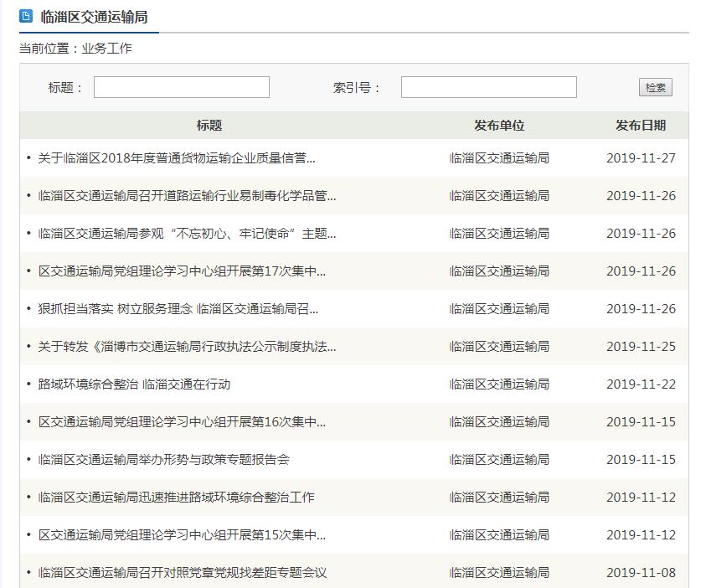Image resolution: width=706 pixels, height=588 pixels.
Task: Click the 发布单位 column header
Action: click(499, 126)
